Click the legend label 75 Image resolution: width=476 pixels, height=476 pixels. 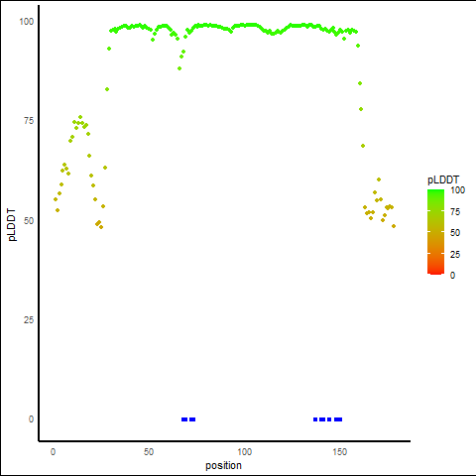pos(455,212)
